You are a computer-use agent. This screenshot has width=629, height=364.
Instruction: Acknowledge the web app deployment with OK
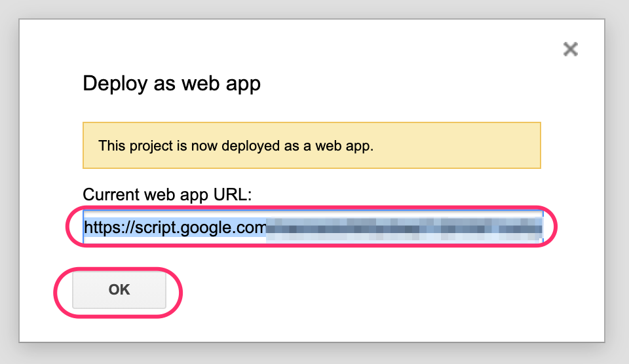(119, 289)
